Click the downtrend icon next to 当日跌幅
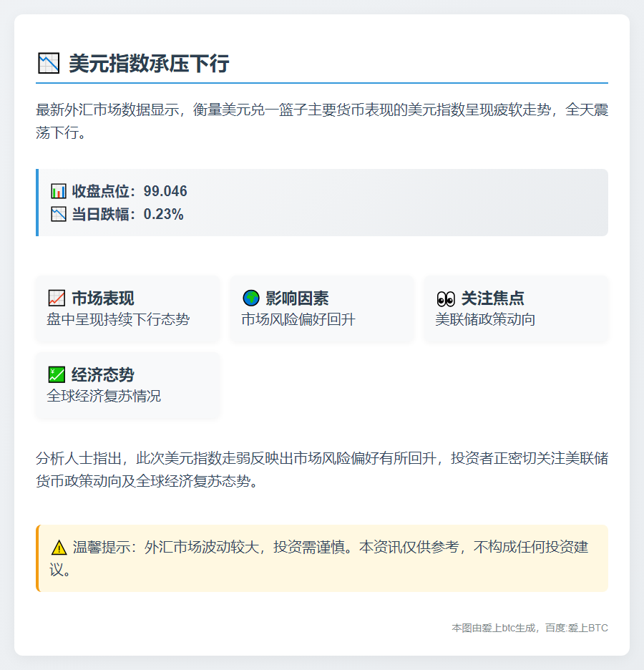 click(59, 214)
